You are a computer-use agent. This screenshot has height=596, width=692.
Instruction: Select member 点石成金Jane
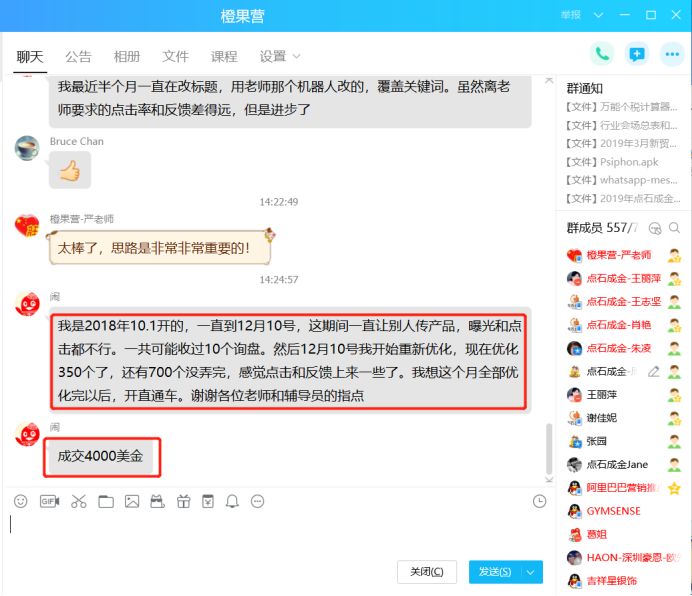coord(623,464)
